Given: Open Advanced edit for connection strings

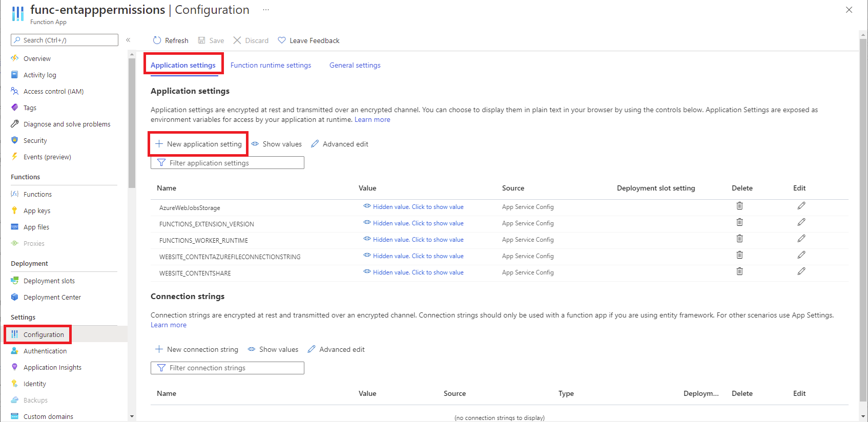Looking at the screenshot, I should 336,349.
